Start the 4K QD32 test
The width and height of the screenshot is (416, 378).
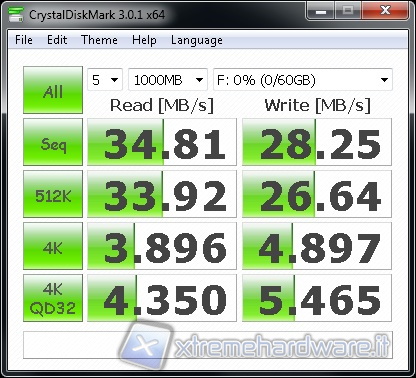coord(53,298)
